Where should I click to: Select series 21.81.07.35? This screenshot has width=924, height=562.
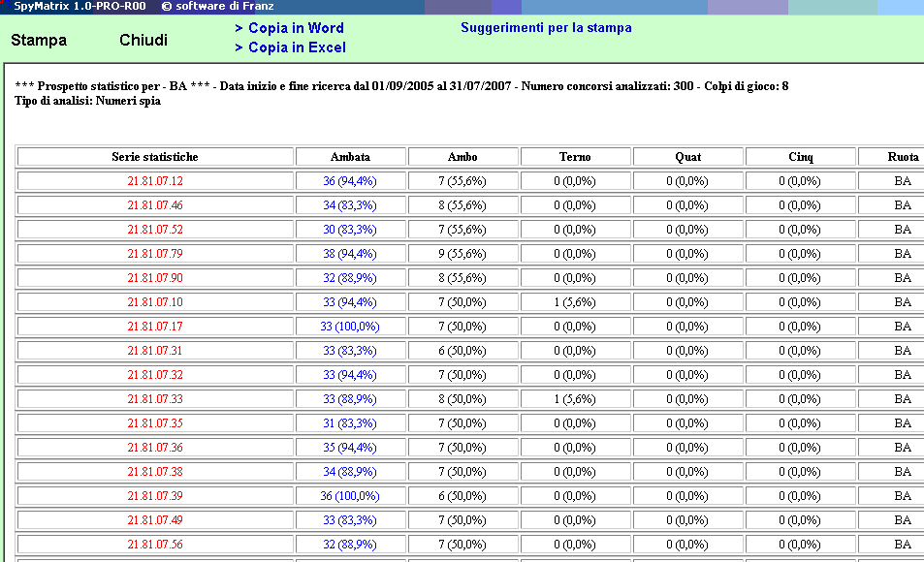pyautogui.click(x=155, y=423)
